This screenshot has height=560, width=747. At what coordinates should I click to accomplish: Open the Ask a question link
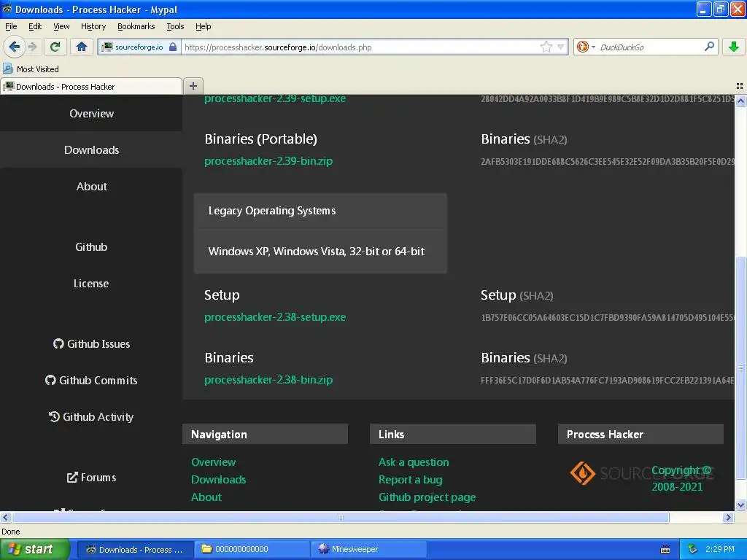(x=414, y=462)
